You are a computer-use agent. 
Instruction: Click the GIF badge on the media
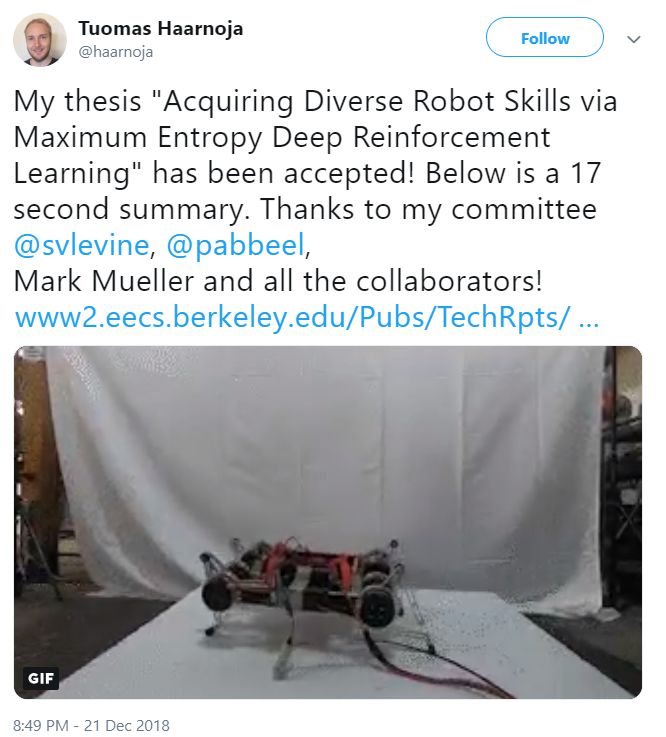(41, 678)
